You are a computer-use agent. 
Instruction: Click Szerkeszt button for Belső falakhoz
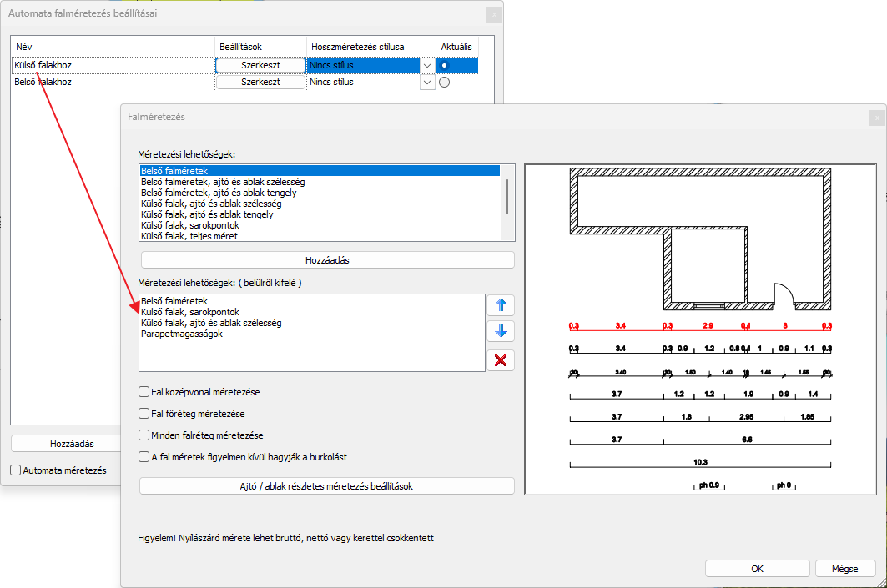(260, 83)
